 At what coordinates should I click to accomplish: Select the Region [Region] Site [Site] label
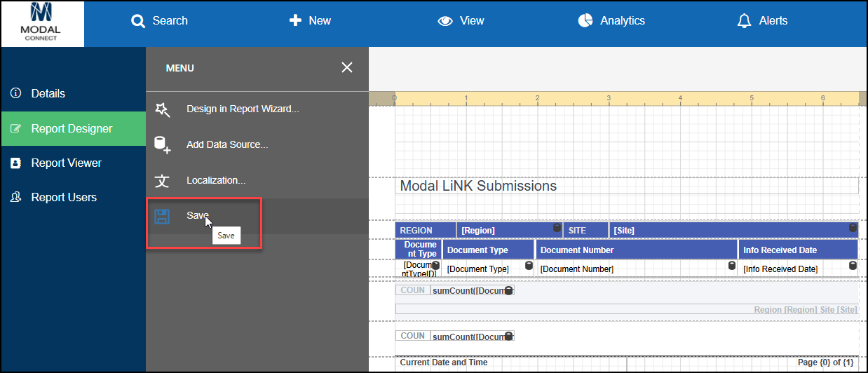pyautogui.click(x=626, y=309)
